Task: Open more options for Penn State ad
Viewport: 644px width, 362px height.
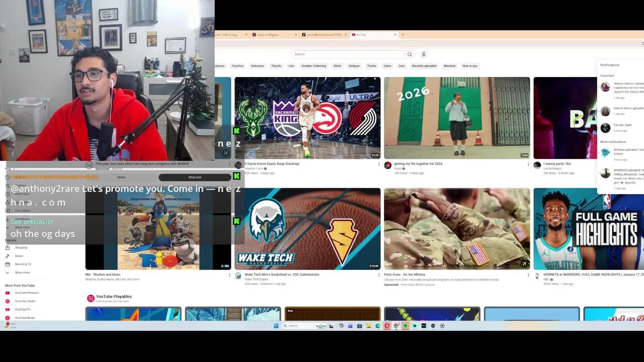Action: [x=528, y=275]
